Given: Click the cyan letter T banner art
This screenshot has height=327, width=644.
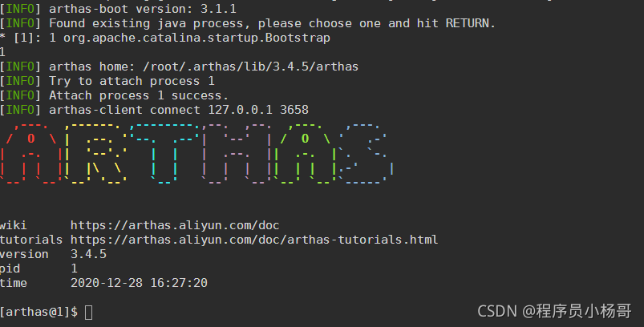Looking at the screenshot, I should coord(164,152).
